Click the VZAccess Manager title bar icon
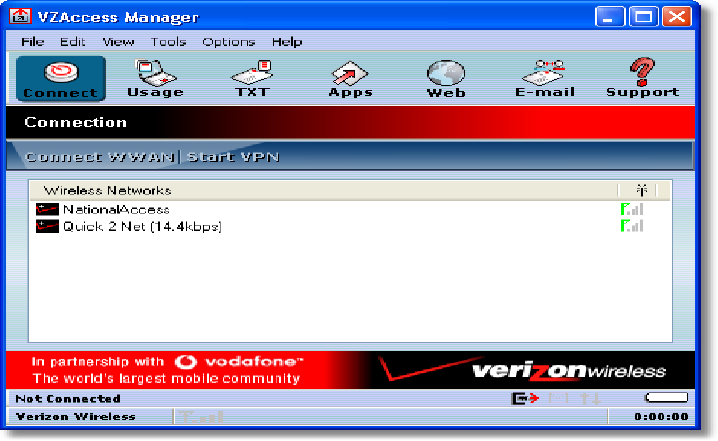 pos(21,17)
